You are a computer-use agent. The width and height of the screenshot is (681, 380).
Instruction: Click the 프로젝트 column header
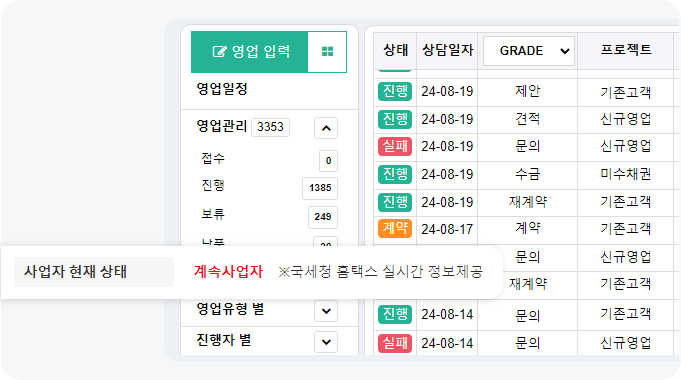tap(625, 50)
